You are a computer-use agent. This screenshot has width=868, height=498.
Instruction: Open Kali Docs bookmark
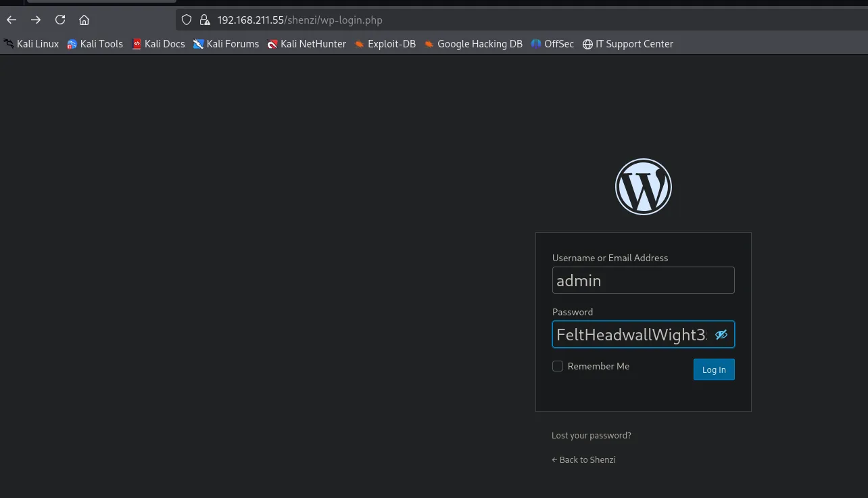coord(158,44)
